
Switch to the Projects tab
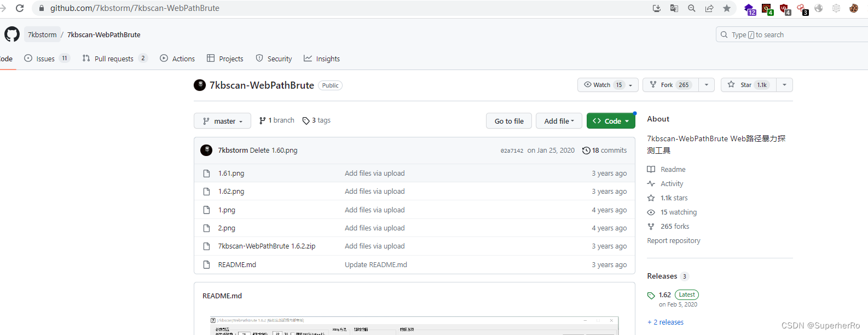(225, 59)
